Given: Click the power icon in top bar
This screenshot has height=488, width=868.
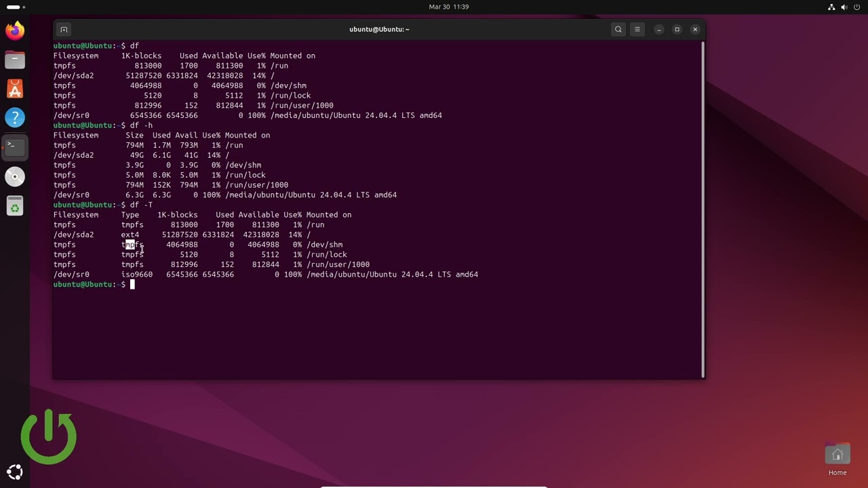Looking at the screenshot, I should coord(857,7).
